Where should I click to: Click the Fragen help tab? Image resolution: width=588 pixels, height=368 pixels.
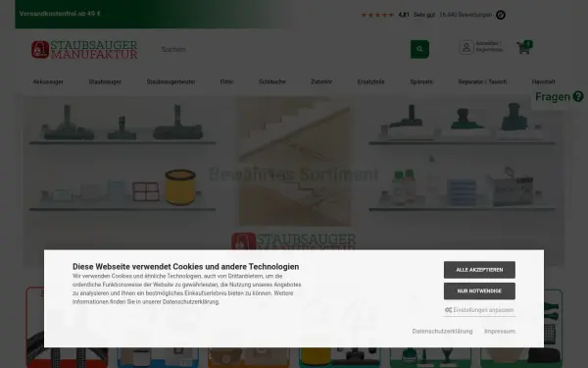[x=559, y=97]
